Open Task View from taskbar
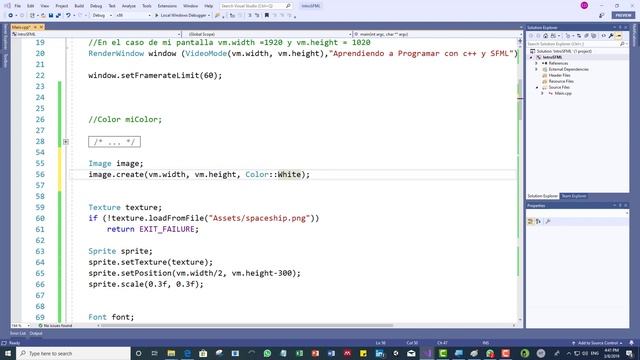The width and height of the screenshot is (640, 360). pos(155,353)
